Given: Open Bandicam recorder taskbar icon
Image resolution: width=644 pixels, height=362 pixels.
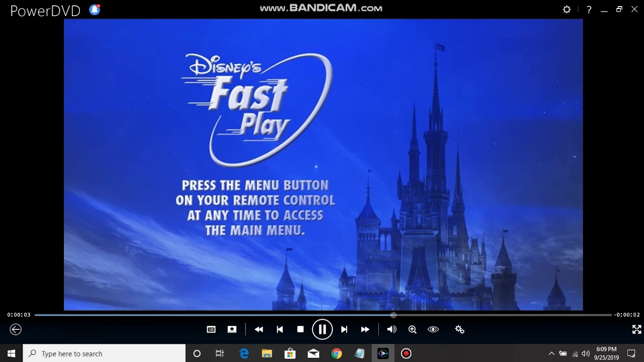Looking at the screenshot, I should pos(406,353).
